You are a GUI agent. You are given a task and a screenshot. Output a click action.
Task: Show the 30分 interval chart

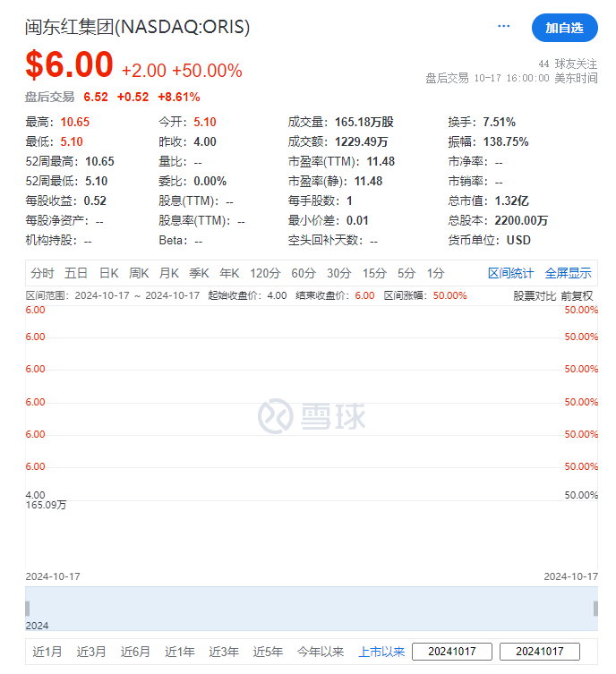338,273
